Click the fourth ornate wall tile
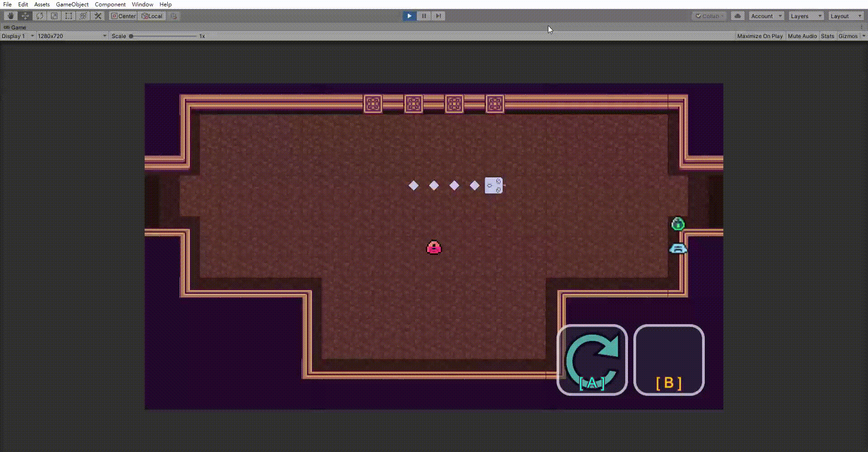The width and height of the screenshot is (868, 452). click(495, 104)
